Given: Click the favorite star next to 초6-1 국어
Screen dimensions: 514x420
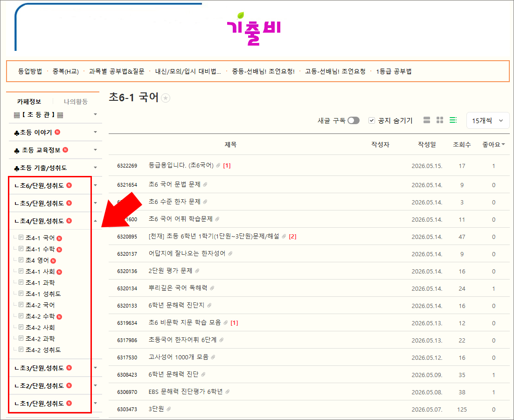Looking at the screenshot, I should point(166,98).
